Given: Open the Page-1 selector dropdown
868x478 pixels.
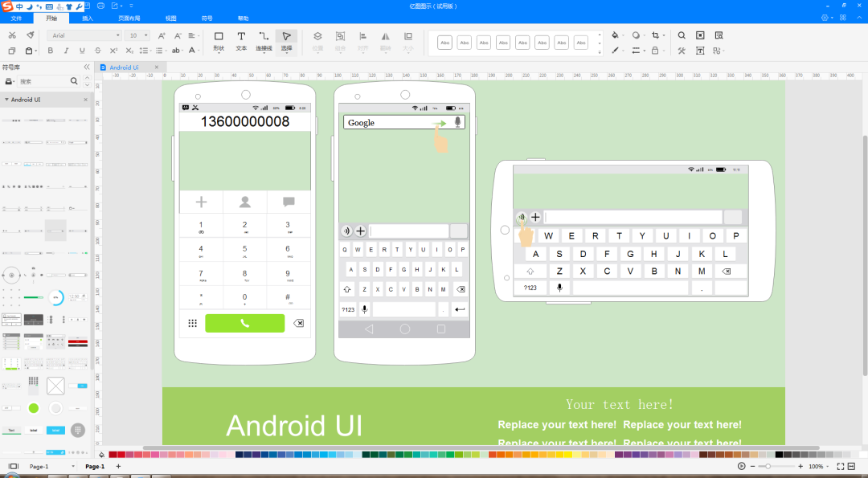Looking at the screenshot, I should pos(72,467).
